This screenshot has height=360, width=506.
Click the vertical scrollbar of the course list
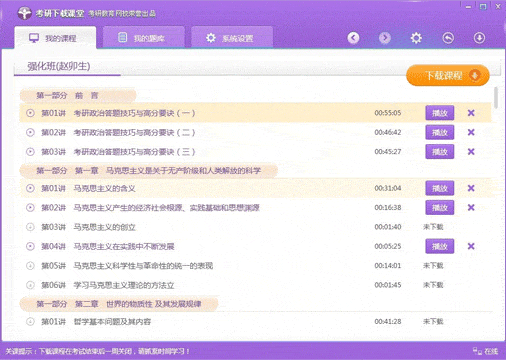496,98
